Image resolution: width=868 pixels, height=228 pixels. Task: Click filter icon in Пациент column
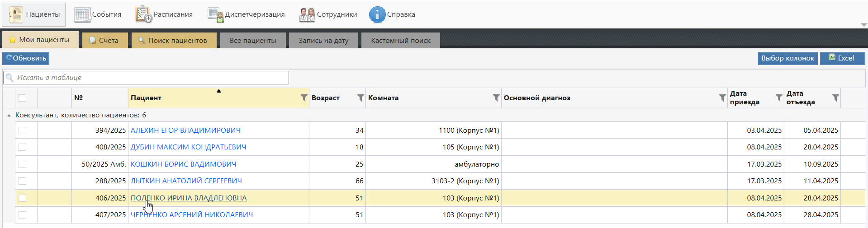pos(304,98)
